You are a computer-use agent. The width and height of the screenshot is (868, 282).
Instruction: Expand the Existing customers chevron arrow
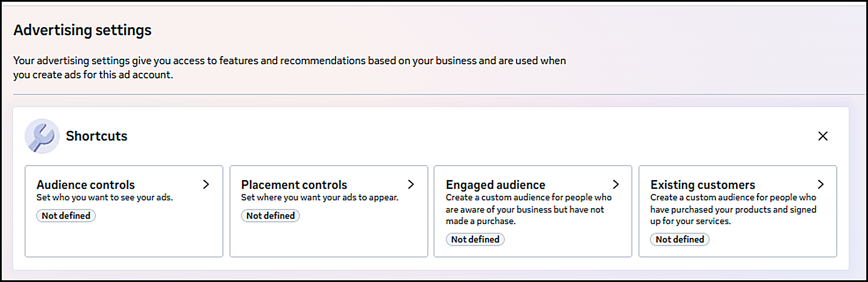pos(821,184)
